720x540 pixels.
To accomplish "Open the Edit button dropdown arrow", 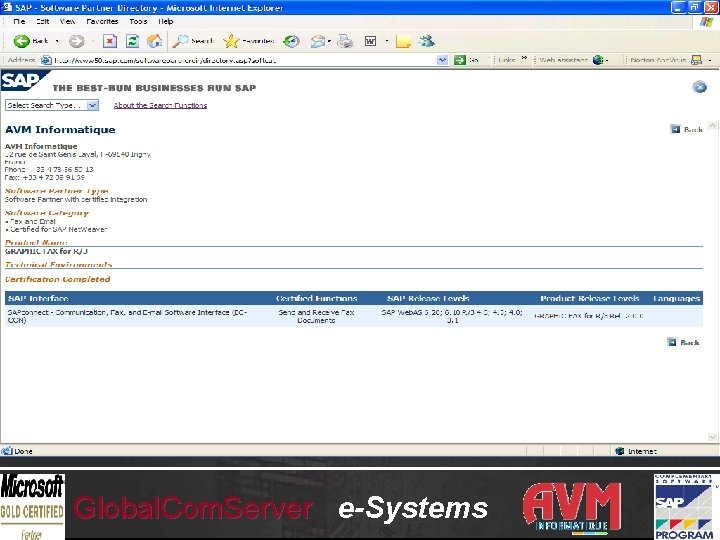I will coord(387,41).
